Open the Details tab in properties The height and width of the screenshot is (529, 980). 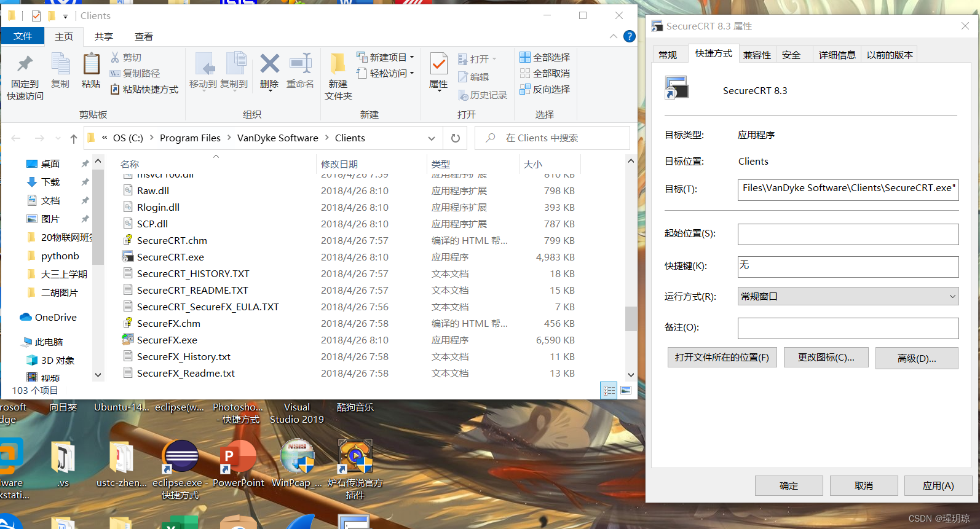click(x=837, y=55)
